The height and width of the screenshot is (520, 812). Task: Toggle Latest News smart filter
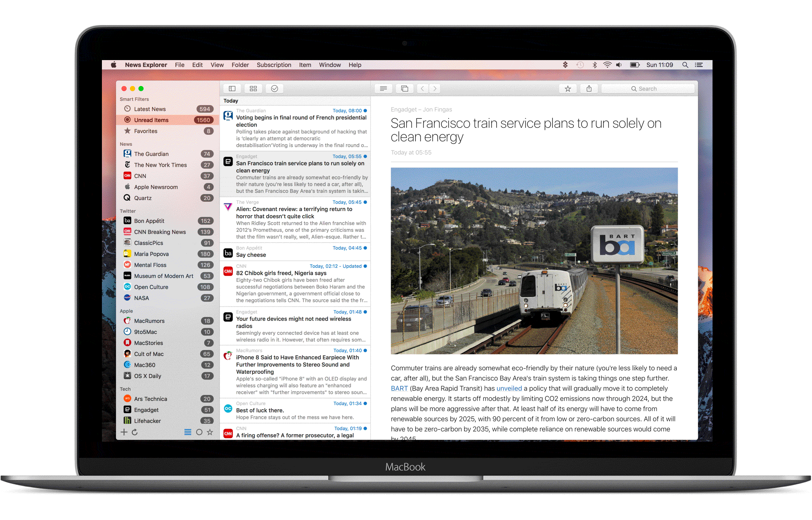pyautogui.click(x=150, y=110)
